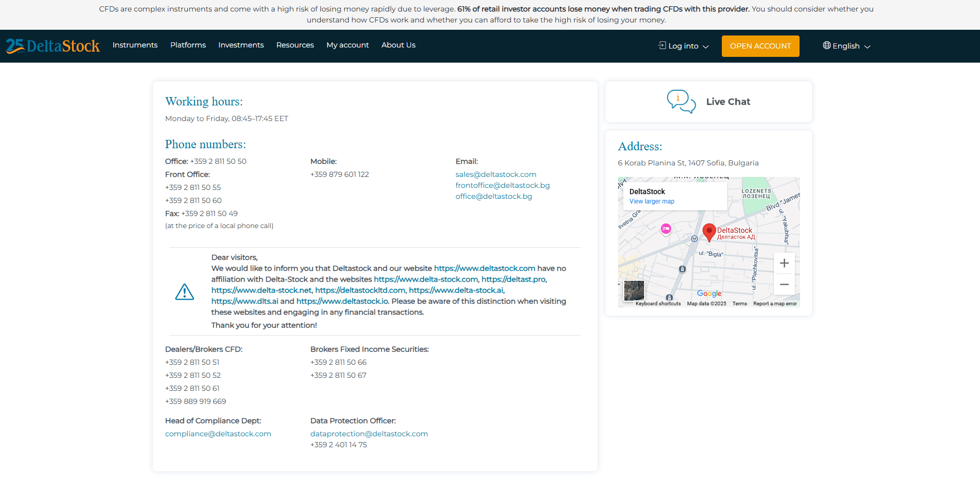Click Dealers number +359 2 811 50 52
This screenshot has width=980, height=489.
pos(193,375)
